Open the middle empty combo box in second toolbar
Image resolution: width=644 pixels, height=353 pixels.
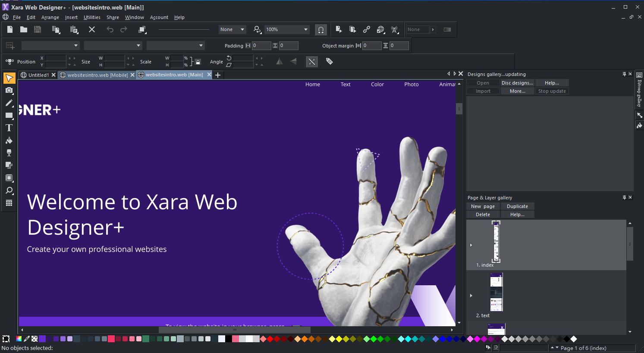(x=113, y=45)
